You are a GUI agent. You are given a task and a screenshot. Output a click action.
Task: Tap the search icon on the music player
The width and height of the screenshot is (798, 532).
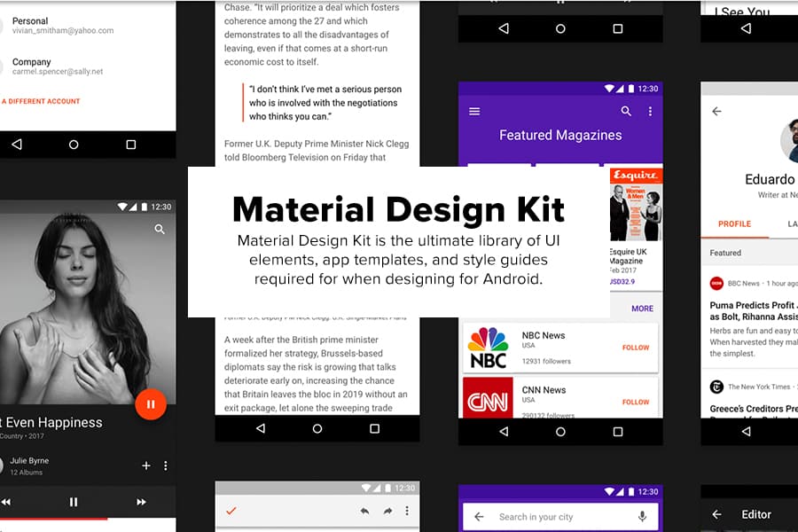click(160, 229)
